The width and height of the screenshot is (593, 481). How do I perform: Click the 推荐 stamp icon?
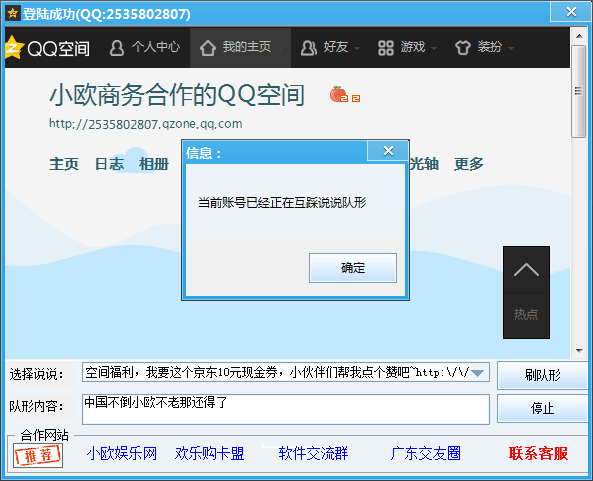coord(38,455)
